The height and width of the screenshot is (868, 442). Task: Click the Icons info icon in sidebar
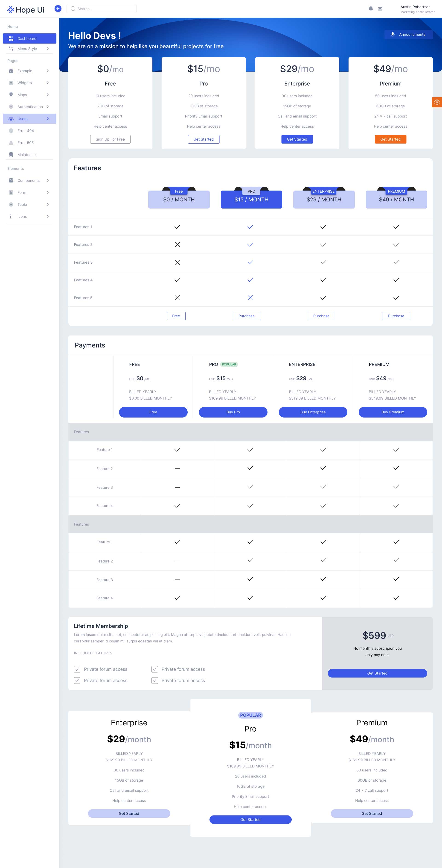[11, 217]
